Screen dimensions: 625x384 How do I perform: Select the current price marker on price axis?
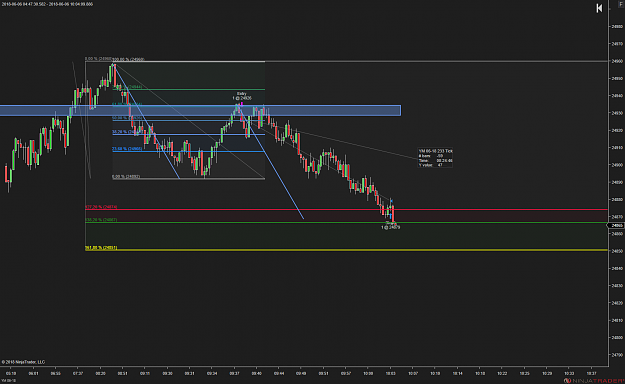pos(617,226)
